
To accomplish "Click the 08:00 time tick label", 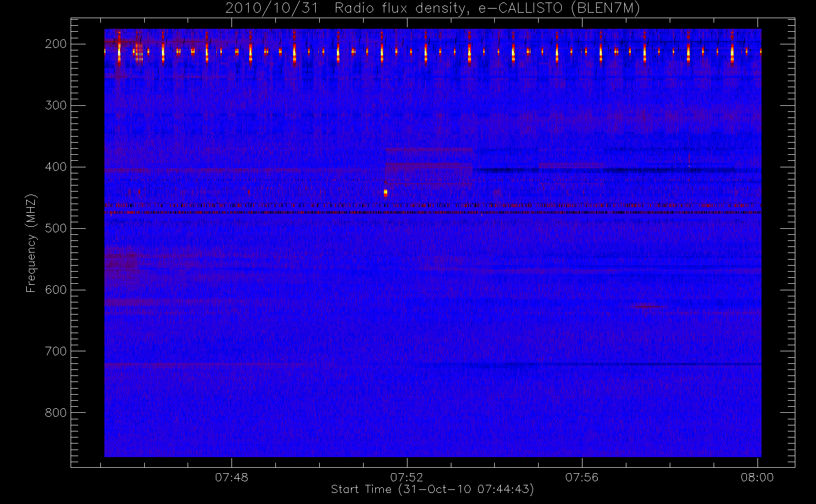I will coord(757,477).
